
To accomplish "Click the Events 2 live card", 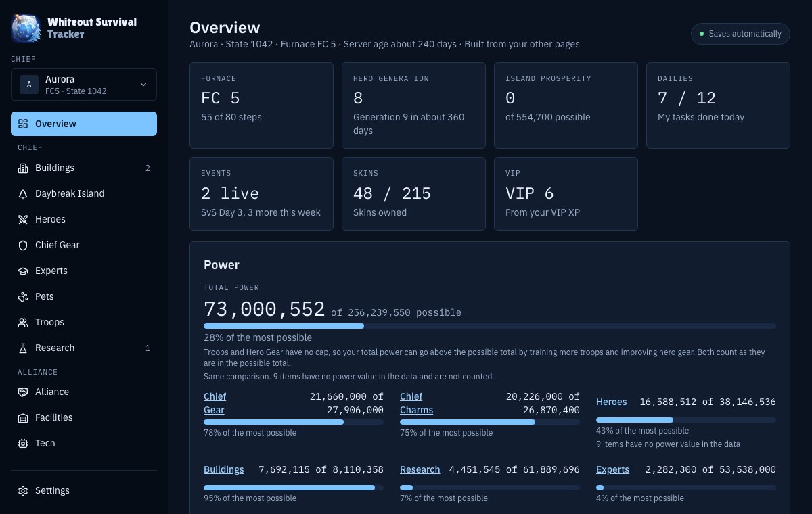I will 261,193.
